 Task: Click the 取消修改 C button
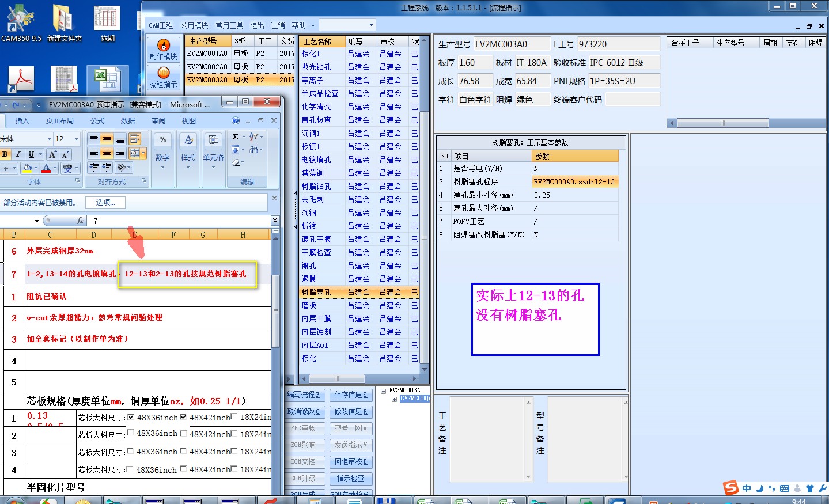(x=304, y=412)
